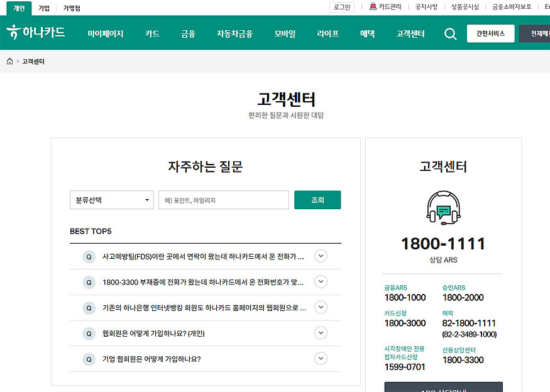This screenshot has height=392, width=550.
Task: Open the search magnifier icon
Action: coord(451,34)
